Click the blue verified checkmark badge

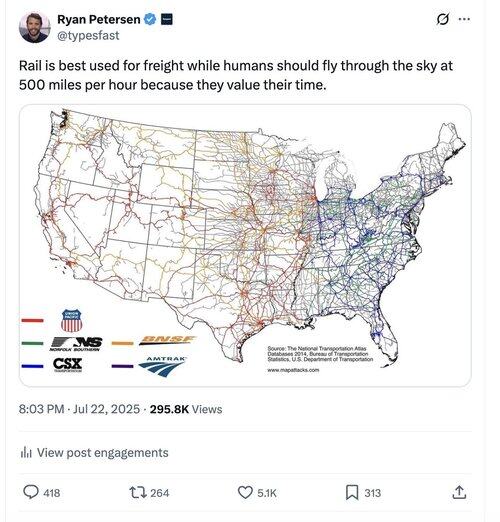click(x=150, y=19)
